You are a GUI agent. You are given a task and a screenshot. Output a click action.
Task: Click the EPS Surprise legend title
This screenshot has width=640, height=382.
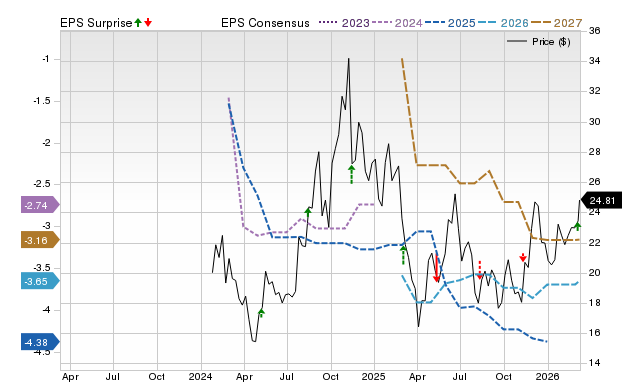[x=96, y=23]
